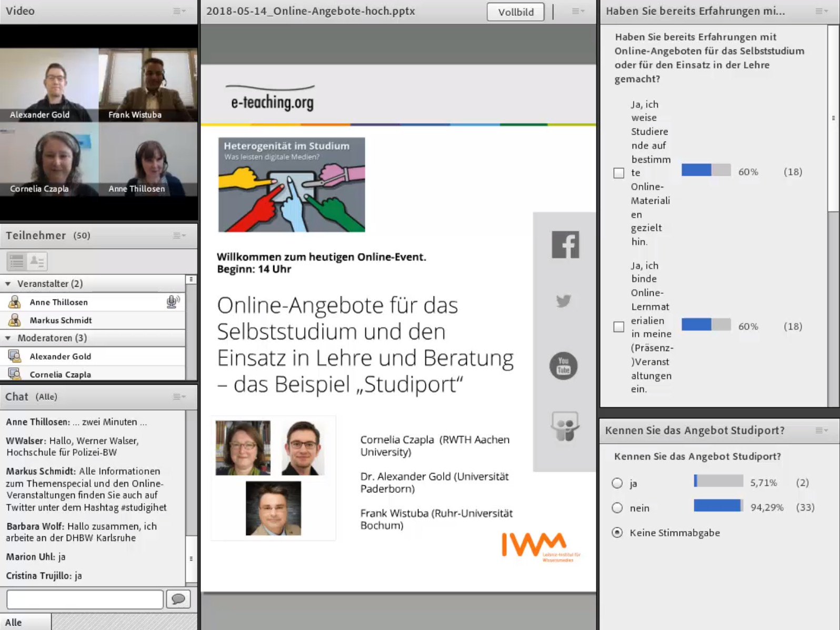Click the Facebook icon on the slide

click(565, 245)
